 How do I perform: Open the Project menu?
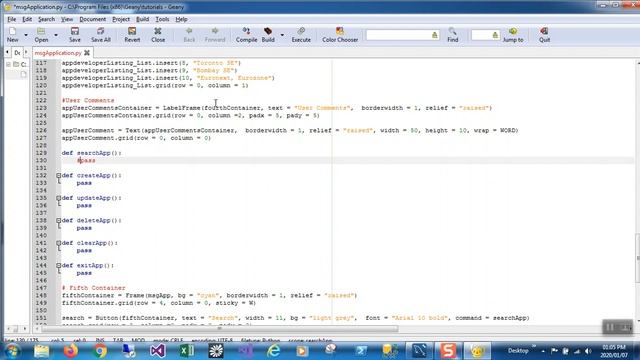pos(121,19)
